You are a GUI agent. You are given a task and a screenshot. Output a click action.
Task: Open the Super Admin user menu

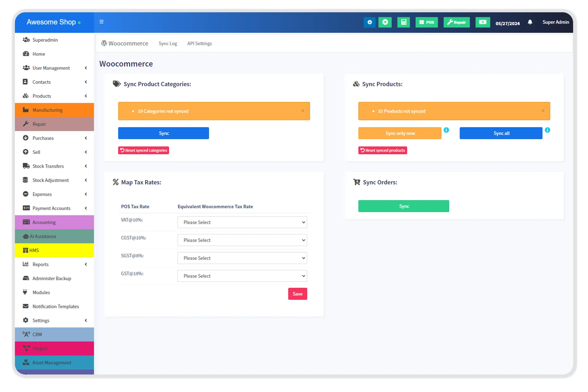[x=556, y=22]
